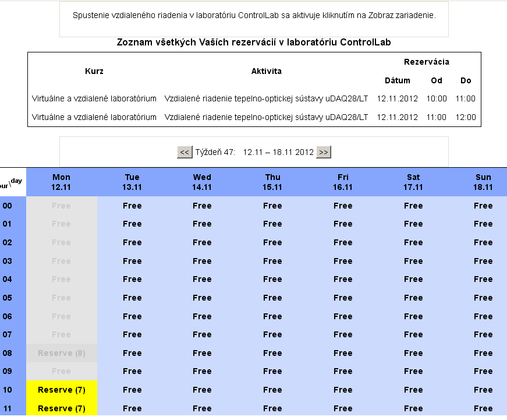This screenshot has height=420, width=507.
Task: Click Wed 14.11 column header
Action: 202,182
